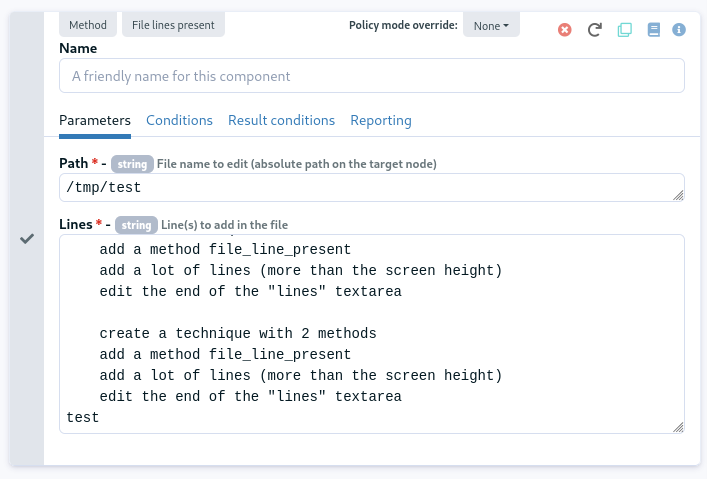Click the string type badge next to Lines
Screen dimensions: 707x479
tap(136, 225)
